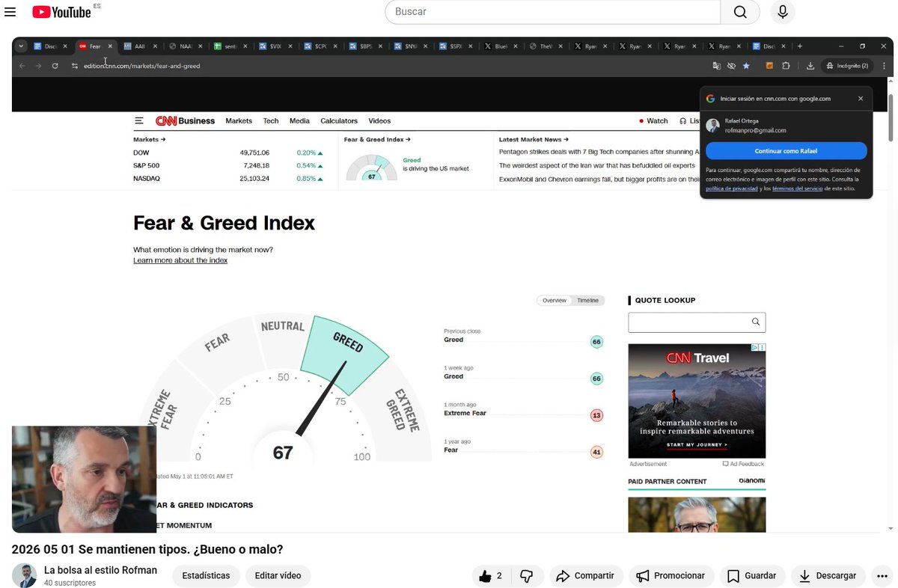Download the video via Descargar button
Screen dimensions: 898x588
tap(828, 576)
